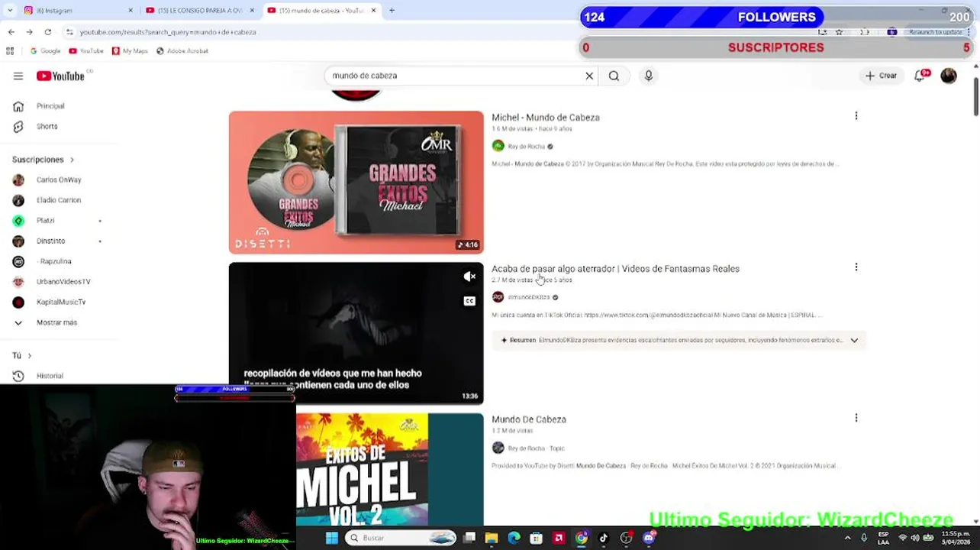Screen dimensions: 980x550
Task: Open ElmundoDKBza channel avatar
Action: click(x=498, y=297)
